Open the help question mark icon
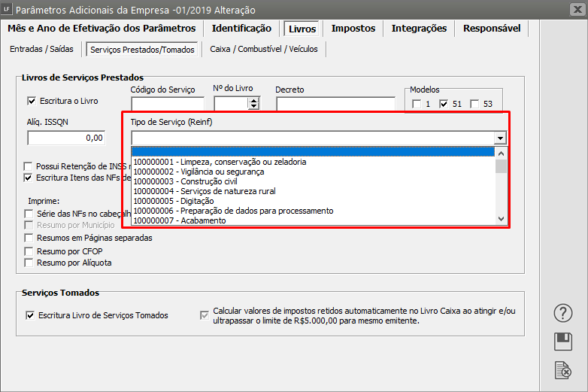This screenshot has width=588, height=392. (563, 313)
